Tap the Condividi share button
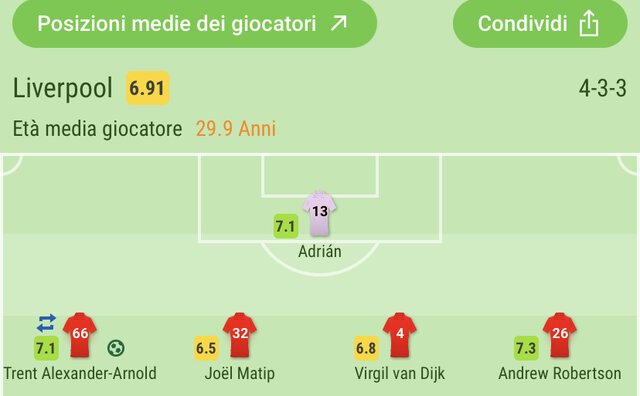Image resolution: width=640 pixels, height=396 pixels. [x=540, y=24]
